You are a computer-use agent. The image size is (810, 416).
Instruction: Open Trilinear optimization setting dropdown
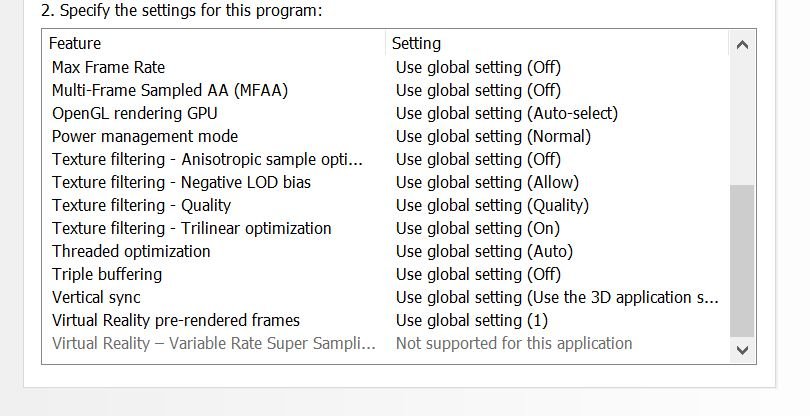point(477,228)
